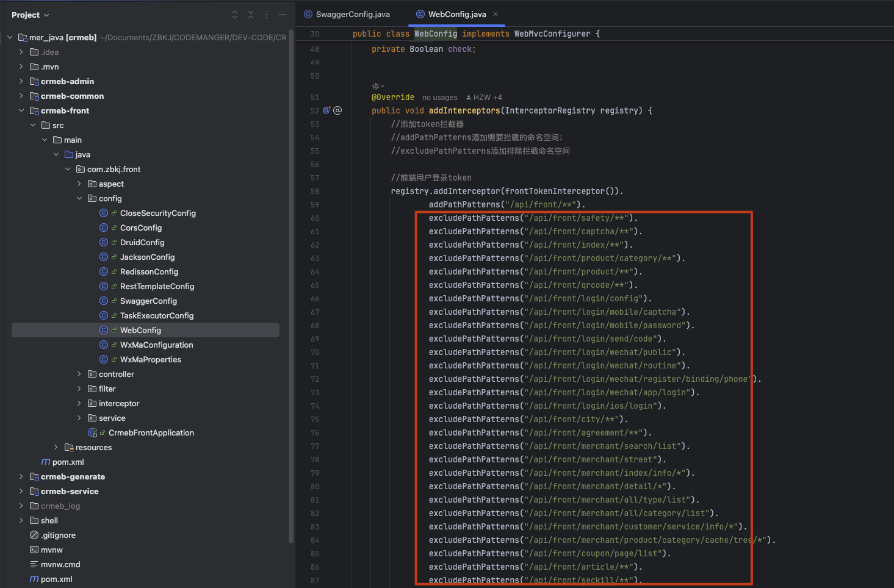Collapse the crmeb-front module
This screenshot has height=588, width=894.
pyautogui.click(x=21, y=110)
